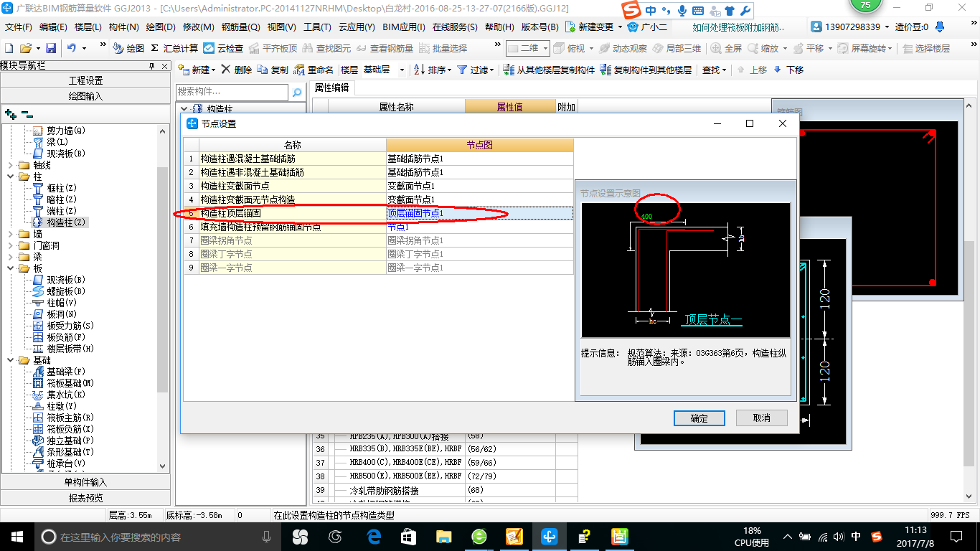Select 筏板基础(M) in navigation tree
This screenshot has width=980, height=551.
pyautogui.click(x=71, y=383)
